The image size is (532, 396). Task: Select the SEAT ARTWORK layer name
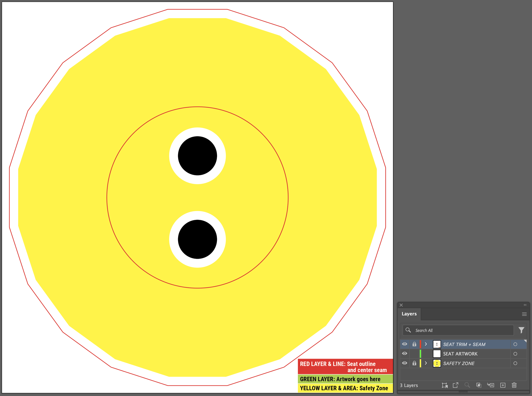(x=460, y=354)
